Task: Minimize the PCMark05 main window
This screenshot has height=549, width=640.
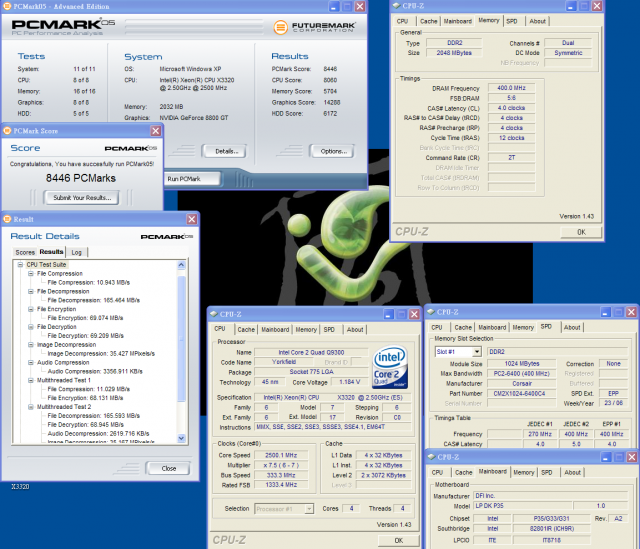Action: click(334, 6)
